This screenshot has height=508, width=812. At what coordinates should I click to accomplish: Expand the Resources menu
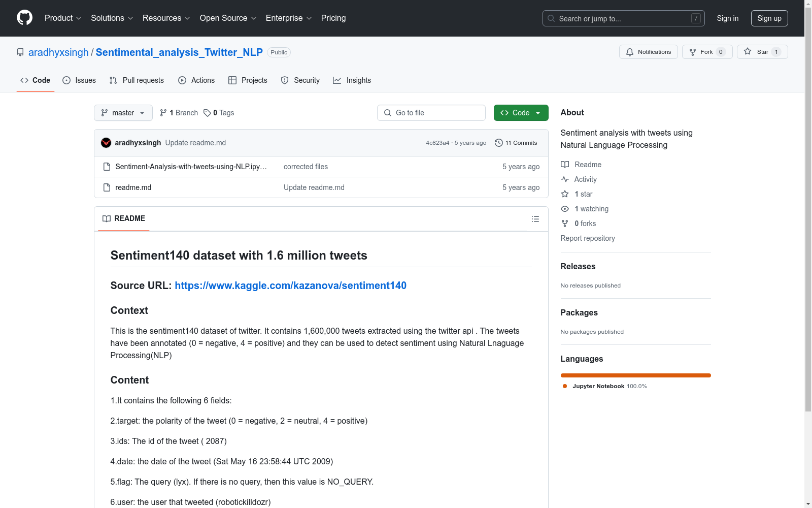(x=166, y=18)
